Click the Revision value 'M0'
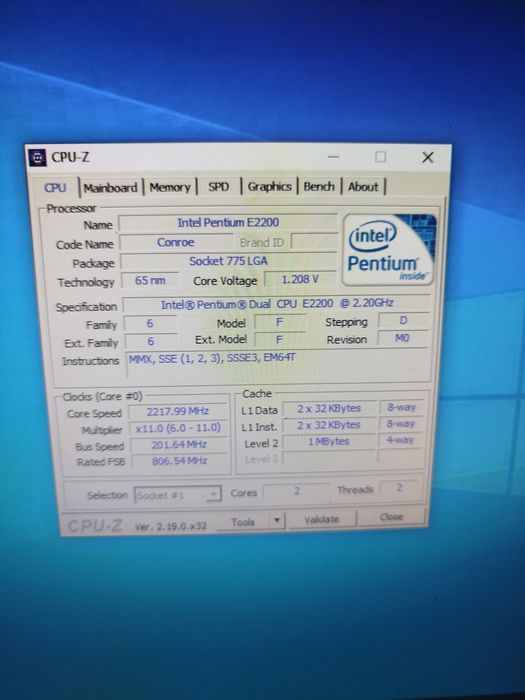Screen dimensions: 525x700 (x=402, y=338)
